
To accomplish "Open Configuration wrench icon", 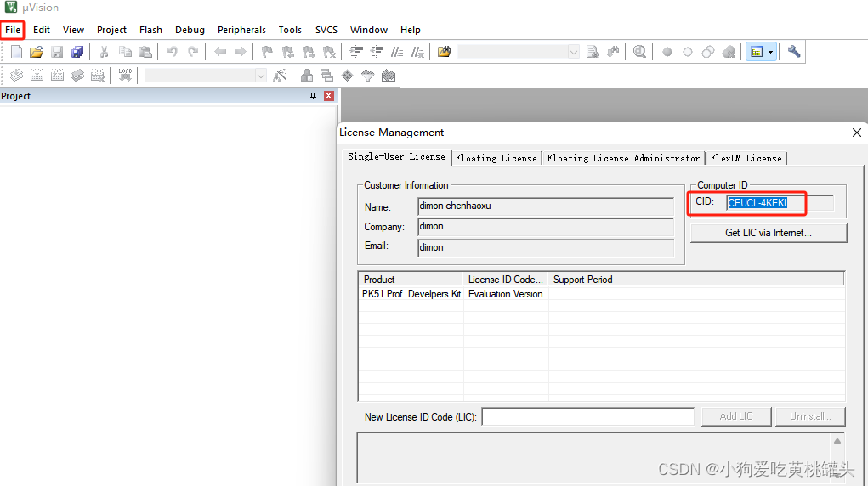I will [x=794, y=52].
